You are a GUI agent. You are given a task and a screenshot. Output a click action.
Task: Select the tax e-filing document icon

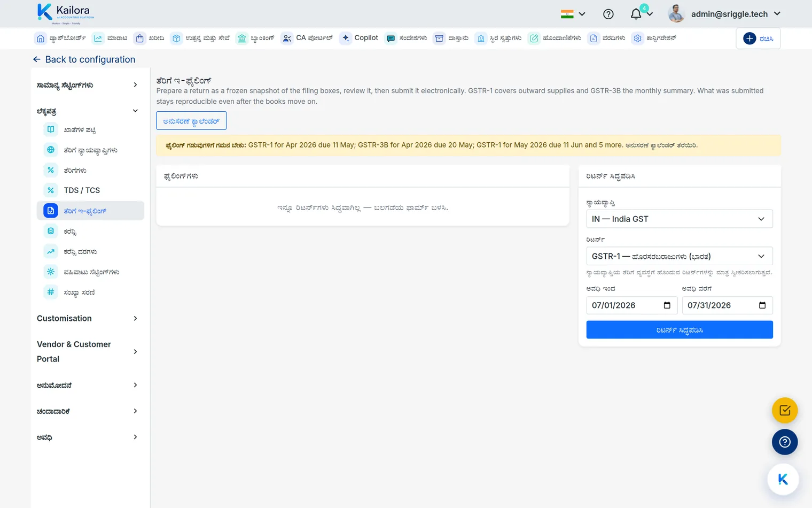click(x=51, y=211)
